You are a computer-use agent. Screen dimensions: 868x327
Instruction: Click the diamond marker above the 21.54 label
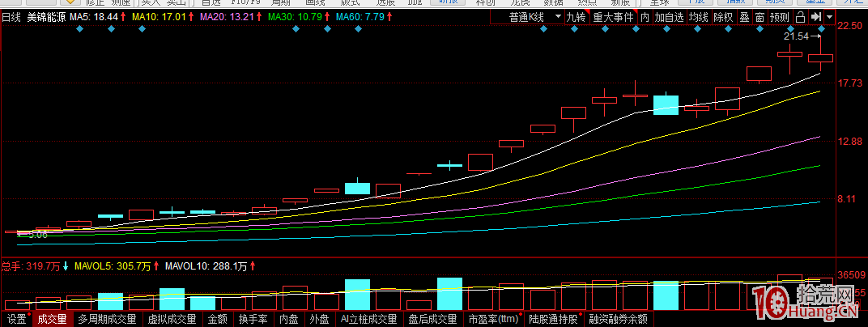(823, 30)
